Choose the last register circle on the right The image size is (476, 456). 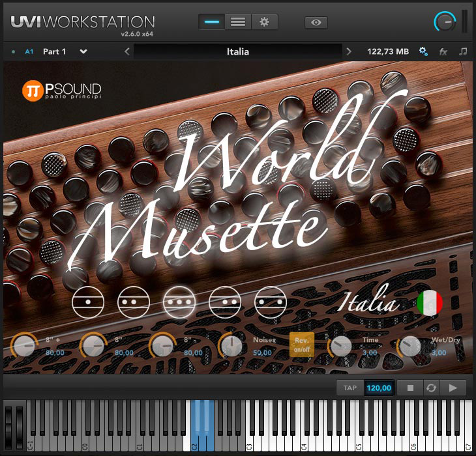click(271, 302)
